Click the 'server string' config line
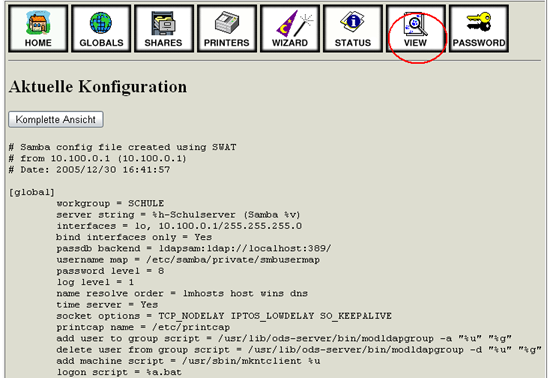The image size is (550, 378). (178, 215)
